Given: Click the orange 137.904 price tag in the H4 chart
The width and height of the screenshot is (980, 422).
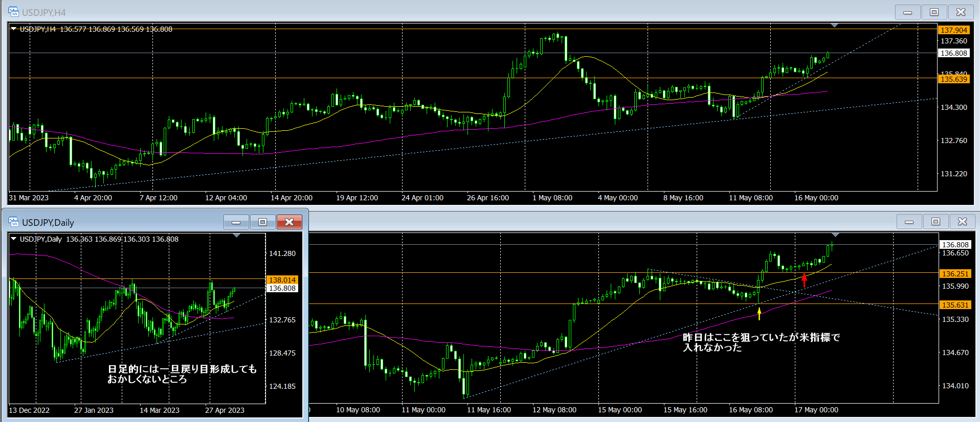Looking at the screenshot, I should pyautogui.click(x=954, y=30).
